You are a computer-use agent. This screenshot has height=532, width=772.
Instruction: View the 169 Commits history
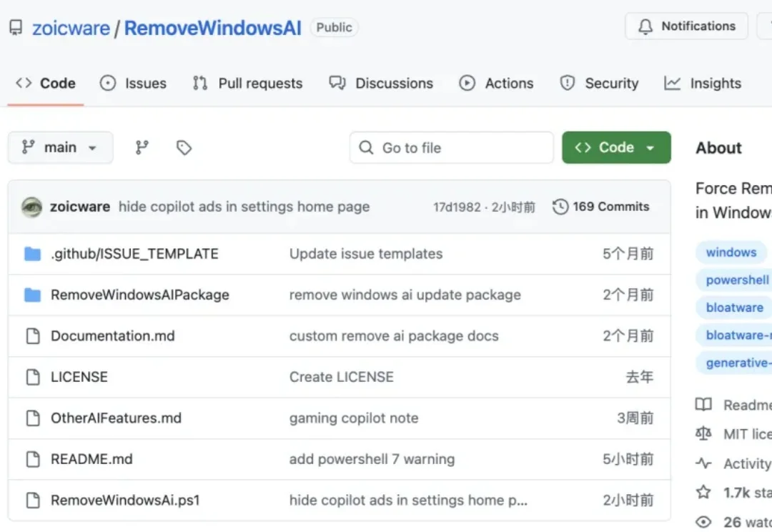611,207
